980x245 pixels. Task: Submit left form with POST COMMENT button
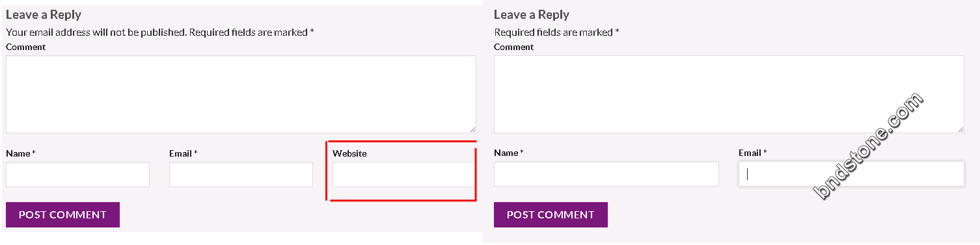[62, 214]
